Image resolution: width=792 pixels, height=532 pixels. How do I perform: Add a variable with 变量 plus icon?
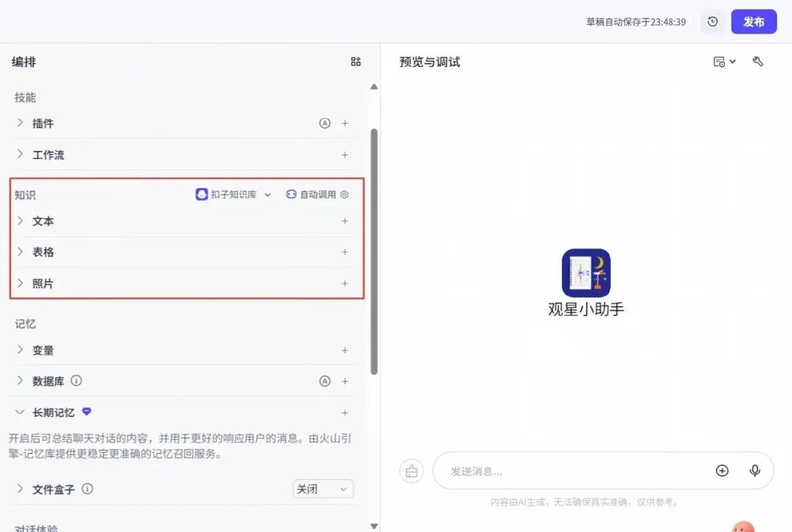[x=345, y=350]
